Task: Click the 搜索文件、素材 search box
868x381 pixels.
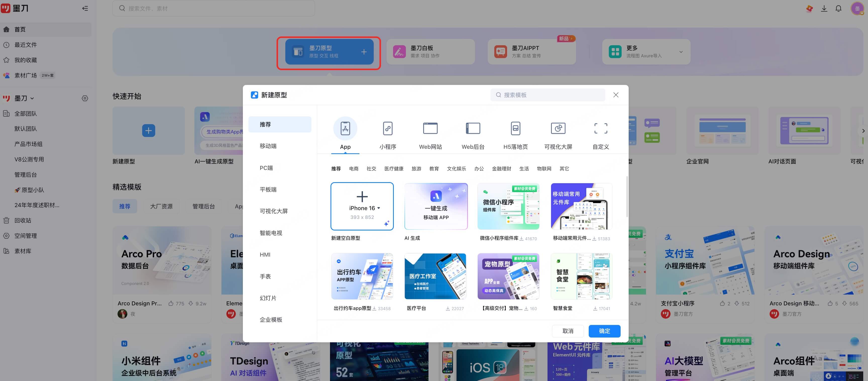Action: [x=214, y=9]
